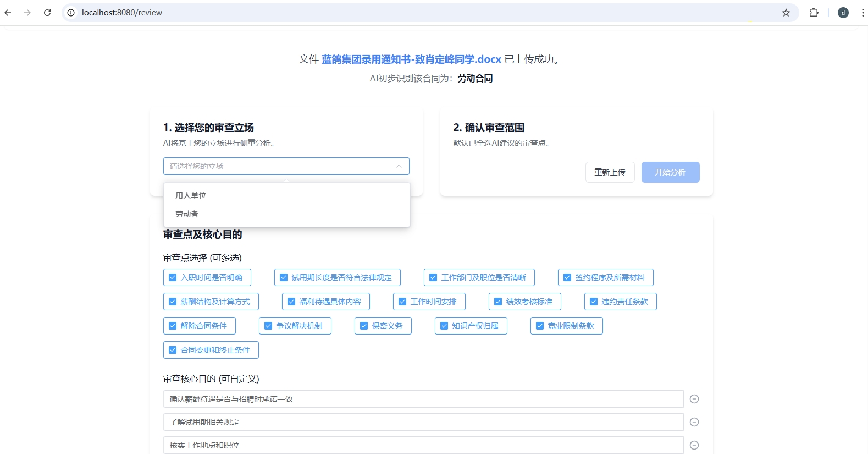Uncheck 竞业限制条款
This screenshot has height=454, width=868.
pos(567,326)
